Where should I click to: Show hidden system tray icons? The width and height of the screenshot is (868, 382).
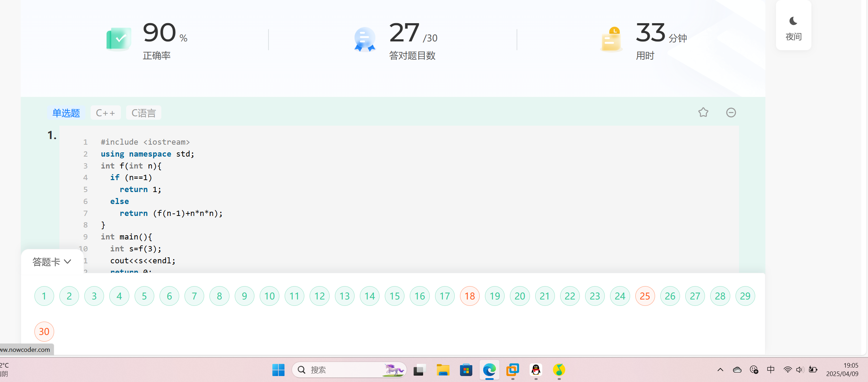tap(720, 369)
